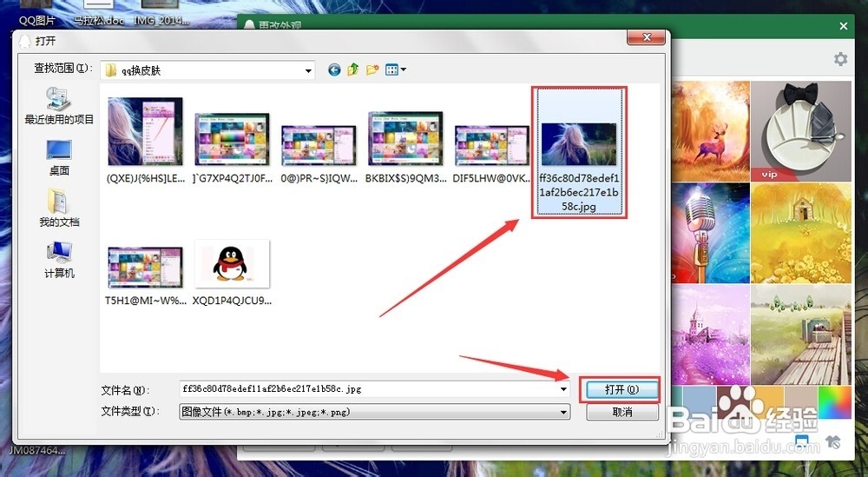Open 计算机 in the places sidebar
This screenshot has width=868, height=477.
[x=59, y=260]
